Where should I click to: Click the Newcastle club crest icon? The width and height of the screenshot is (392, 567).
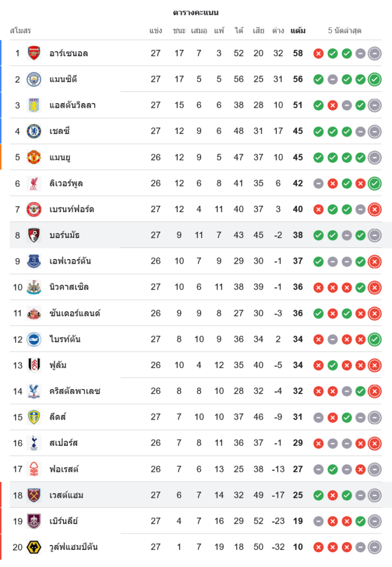click(x=34, y=287)
